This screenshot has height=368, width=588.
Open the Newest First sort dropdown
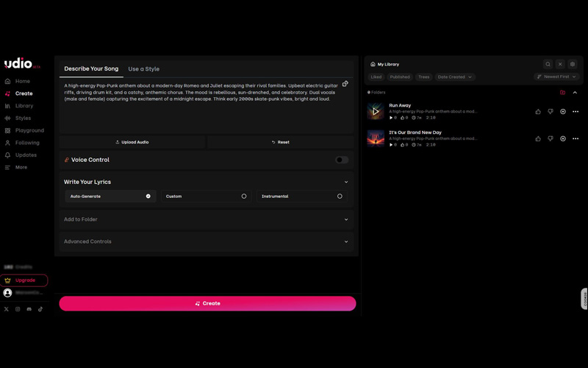(556, 77)
